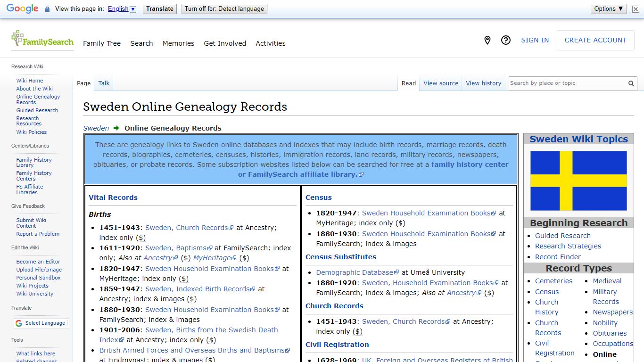
Task: Open Cemeteries record type link
Action: point(553,281)
